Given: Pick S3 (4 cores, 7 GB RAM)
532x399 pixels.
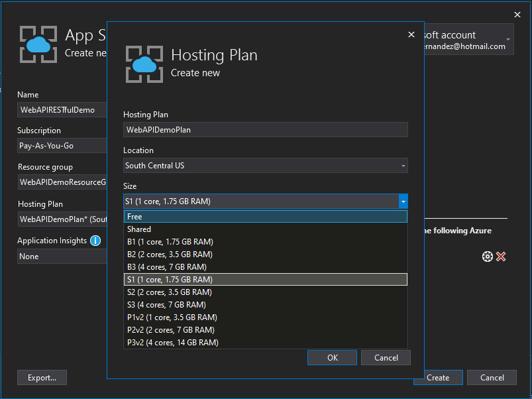Looking at the screenshot, I should tap(266, 305).
